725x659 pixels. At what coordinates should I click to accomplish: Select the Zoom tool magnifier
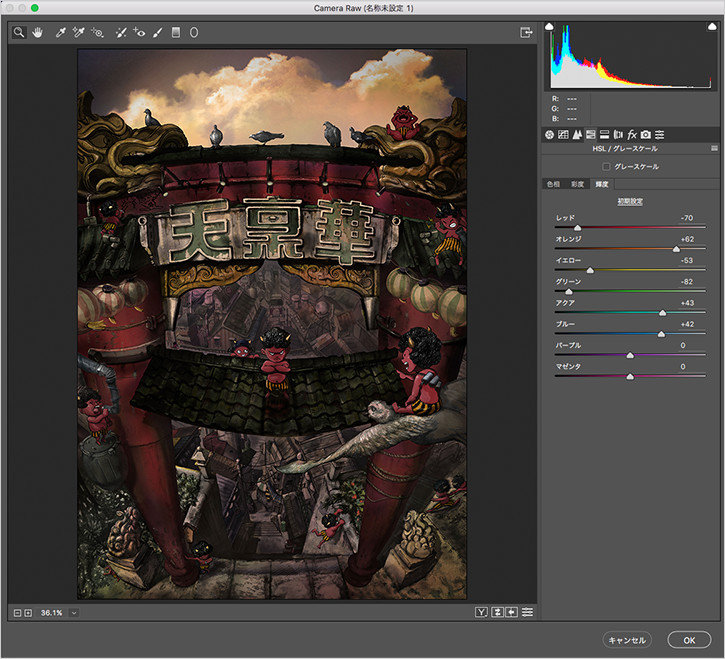coord(19,32)
